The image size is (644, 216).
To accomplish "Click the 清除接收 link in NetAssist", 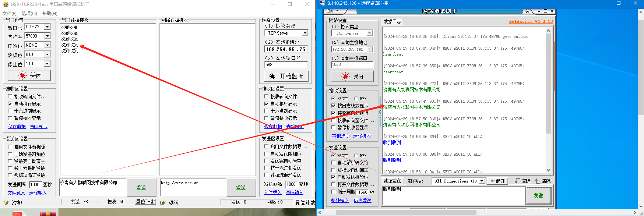I will point(362,136).
